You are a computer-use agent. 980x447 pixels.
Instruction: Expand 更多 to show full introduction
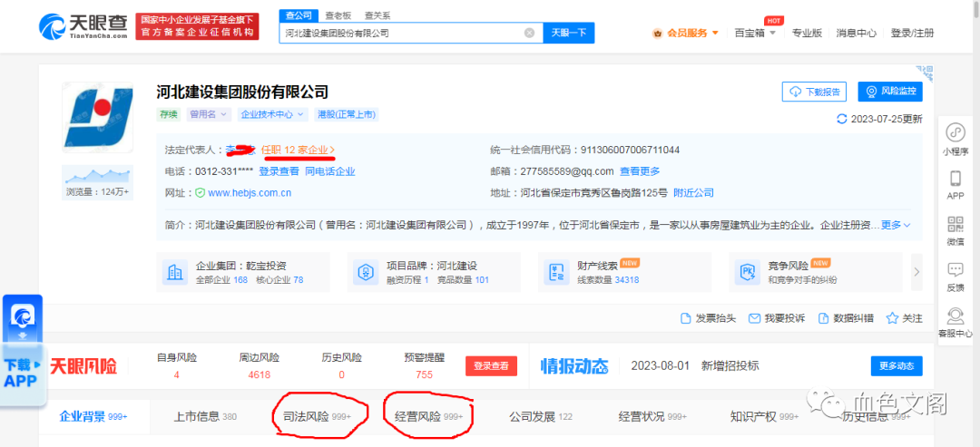pyautogui.click(x=897, y=225)
